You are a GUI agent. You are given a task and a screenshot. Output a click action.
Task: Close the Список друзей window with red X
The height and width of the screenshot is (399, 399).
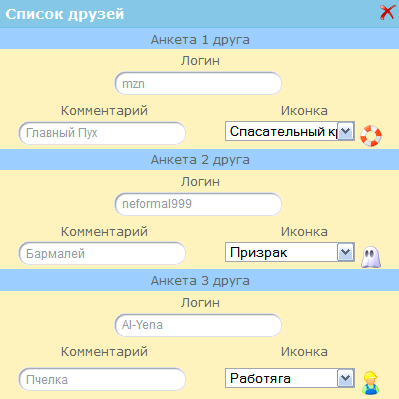(x=387, y=13)
